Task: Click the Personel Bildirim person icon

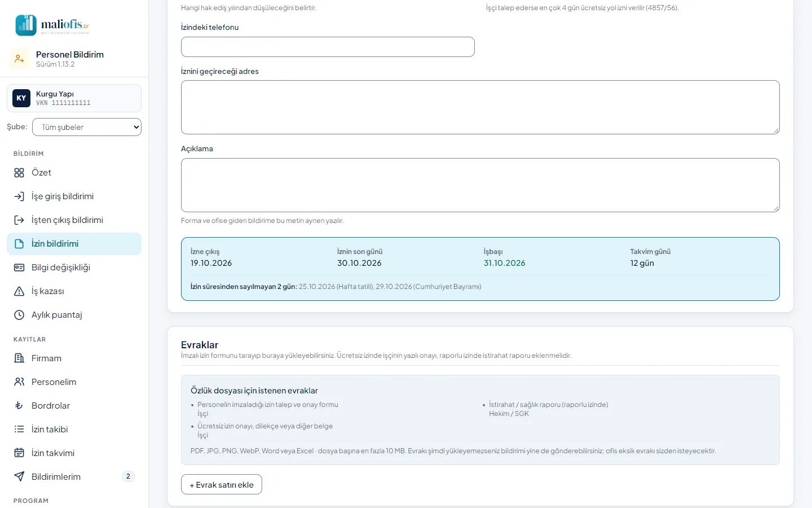Action: (19, 59)
